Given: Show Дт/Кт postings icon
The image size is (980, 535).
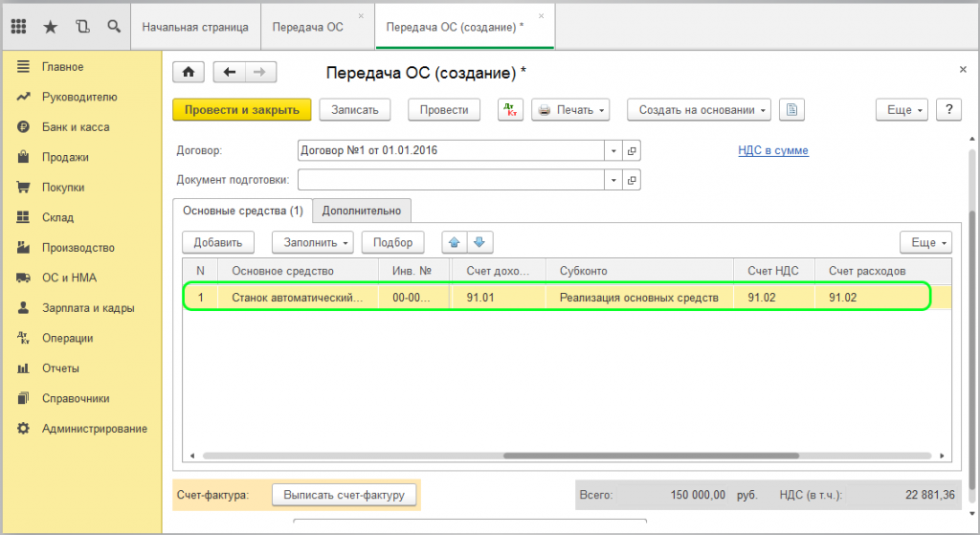Looking at the screenshot, I should (511, 110).
